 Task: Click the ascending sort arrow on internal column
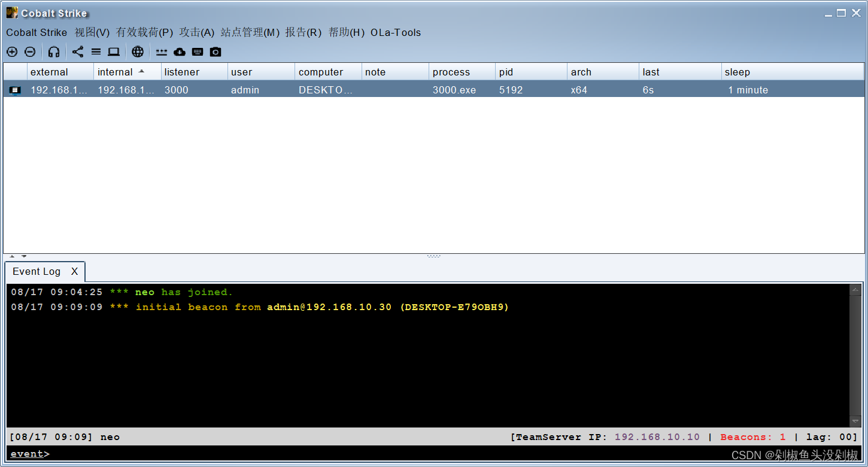coord(141,71)
